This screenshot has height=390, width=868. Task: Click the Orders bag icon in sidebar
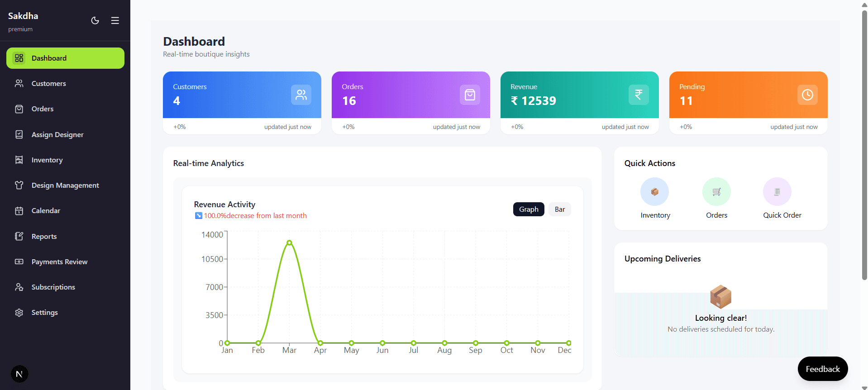[x=19, y=109]
